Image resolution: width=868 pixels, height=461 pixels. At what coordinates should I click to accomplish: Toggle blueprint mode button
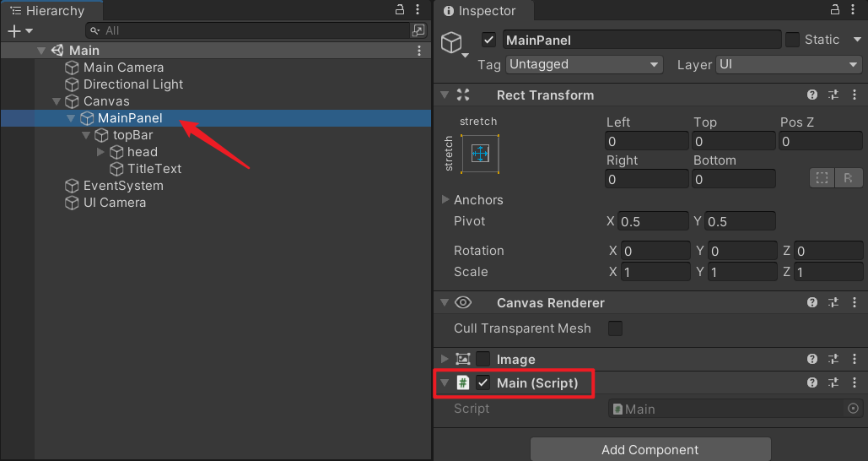[822, 178]
